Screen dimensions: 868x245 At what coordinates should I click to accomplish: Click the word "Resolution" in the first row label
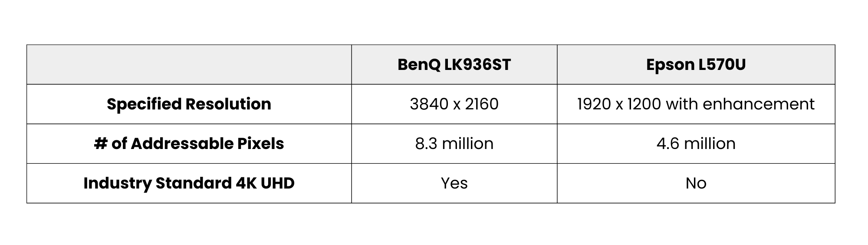tap(228, 104)
